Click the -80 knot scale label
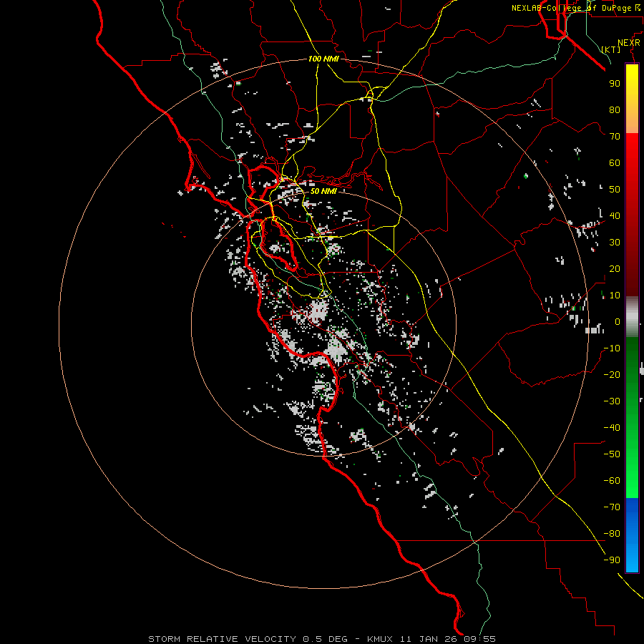Viewport: 644px width, 644px height. (612, 534)
